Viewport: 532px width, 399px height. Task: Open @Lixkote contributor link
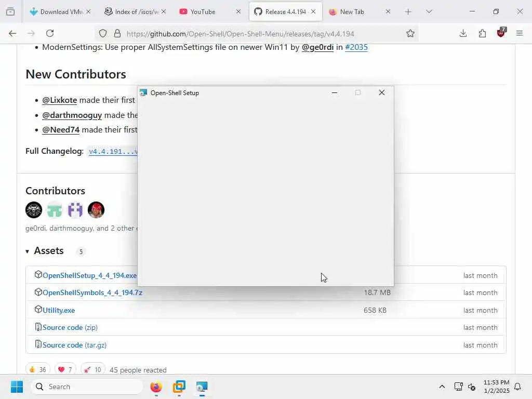[59, 100]
